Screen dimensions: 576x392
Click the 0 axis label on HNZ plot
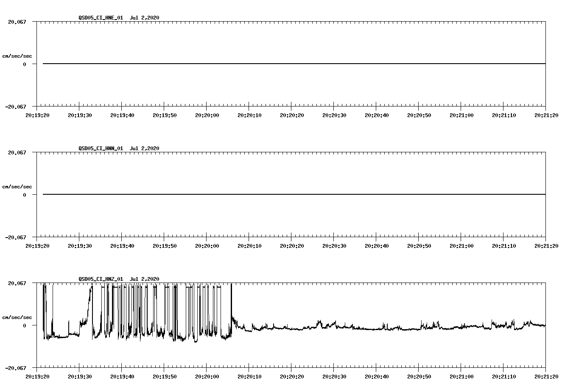pos(25,325)
